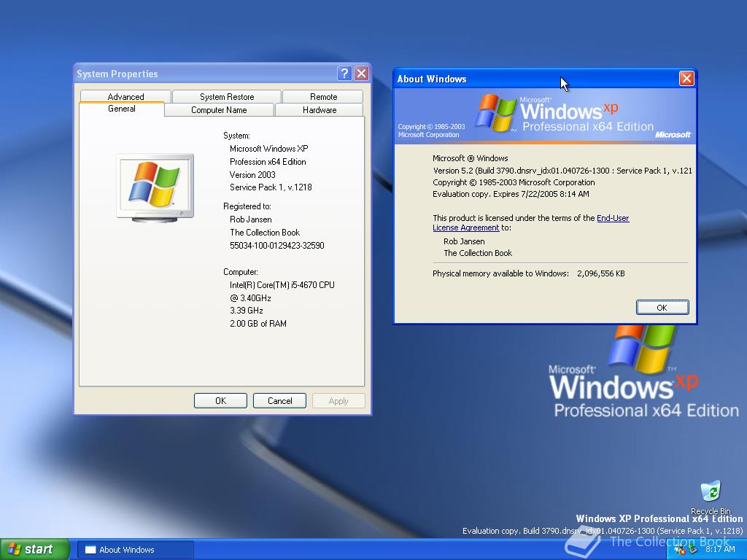This screenshot has width=747, height=560.
Task: Select the Remote tab
Action: tap(323, 97)
